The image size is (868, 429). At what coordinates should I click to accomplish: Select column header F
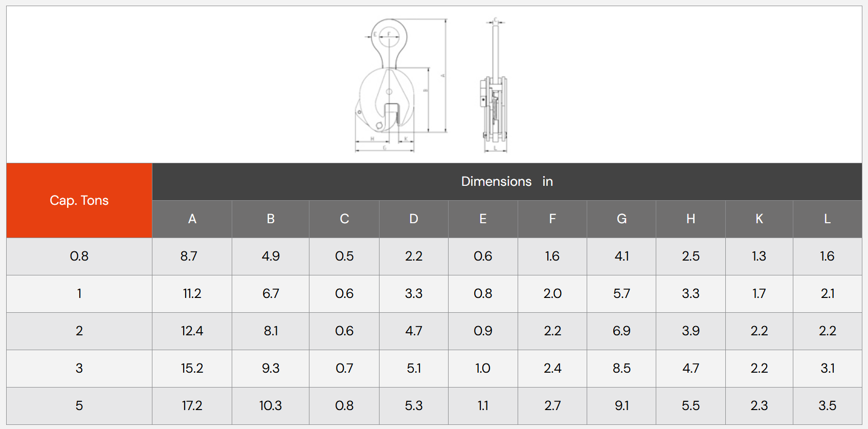[x=552, y=219]
